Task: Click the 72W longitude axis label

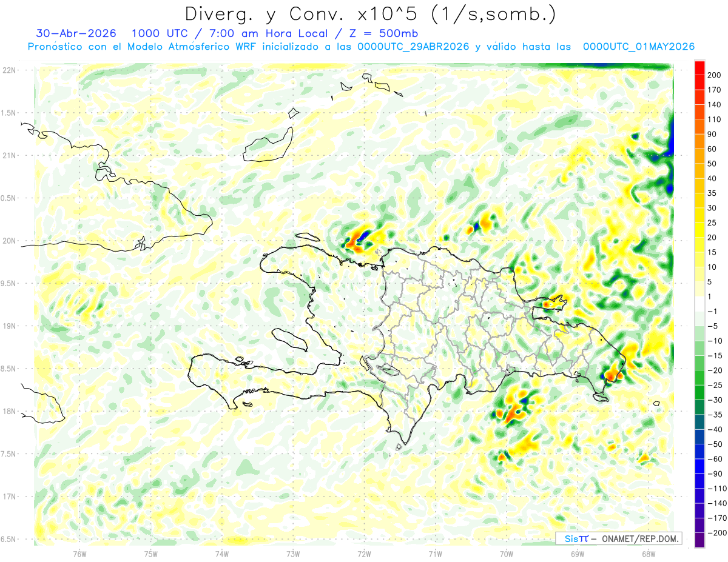Action: click(364, 553)
